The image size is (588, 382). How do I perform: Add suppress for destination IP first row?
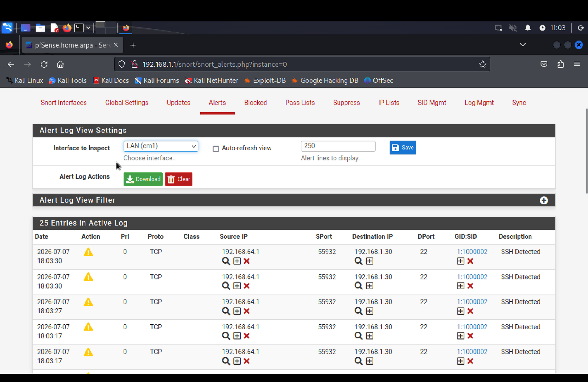370,261
